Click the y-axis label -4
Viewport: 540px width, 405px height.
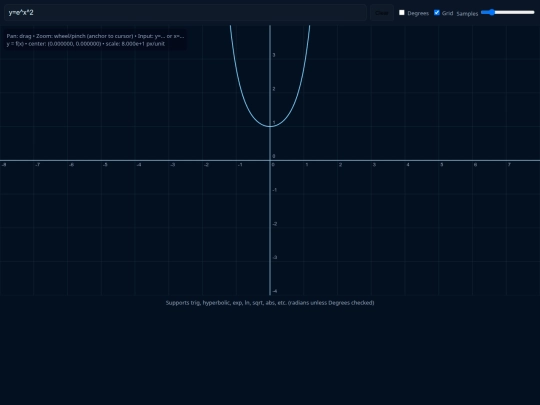pyautogui.click(x=274, y=291)
